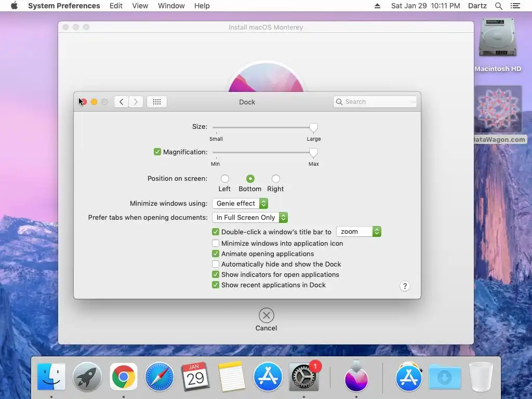Open the Apple menu
This screenshot has width=532, height=399.
pos(14,6)
